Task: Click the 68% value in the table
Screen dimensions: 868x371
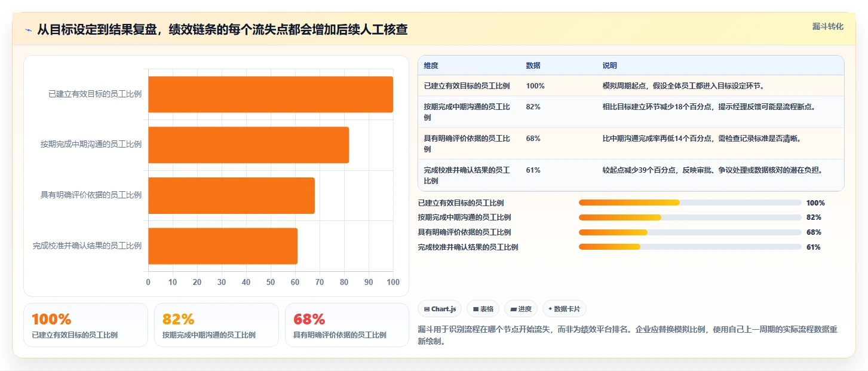Action: pos(533,139)
